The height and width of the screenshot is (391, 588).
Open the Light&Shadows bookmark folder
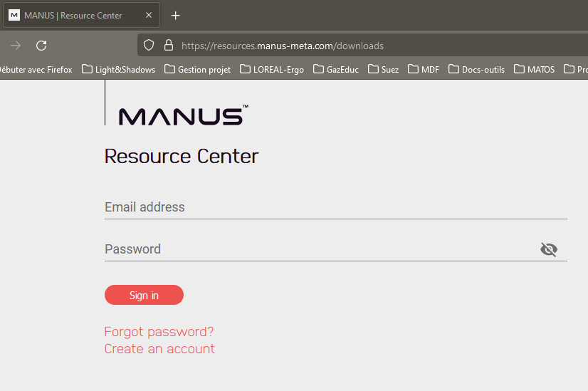[x=118, y=69]
